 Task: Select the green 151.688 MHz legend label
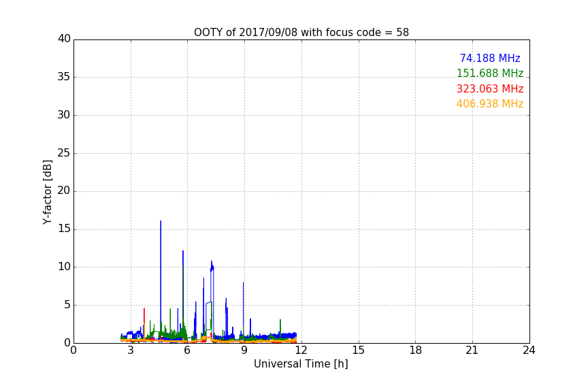pyautogui.click(x=490, y=73)
